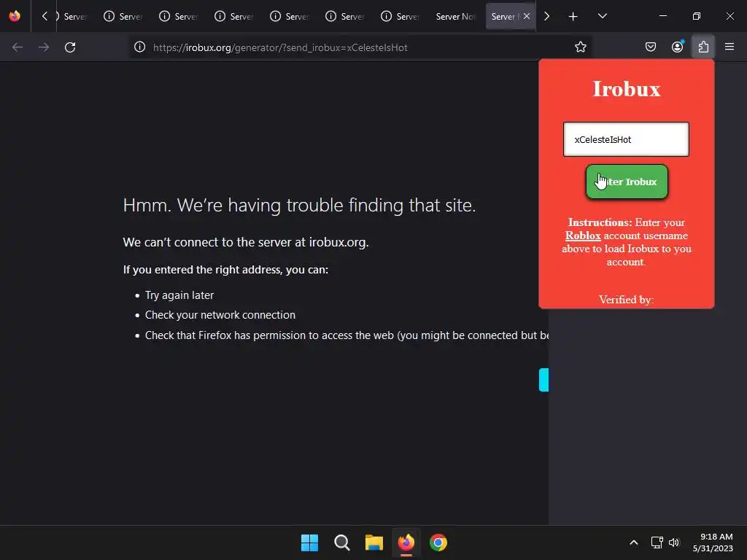The height and width of the screenshot is (560, 747).
Task: Open Windows taskbar search
Action: click(x=341, y=542)
